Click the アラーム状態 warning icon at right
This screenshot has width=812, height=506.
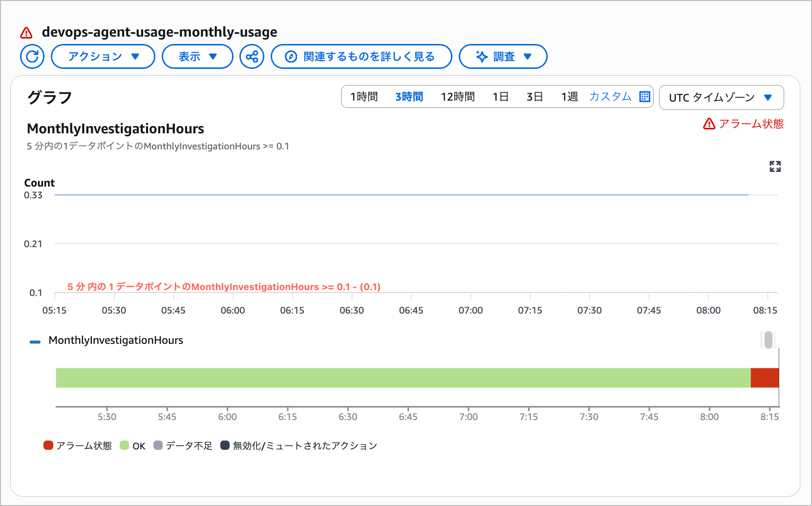tap(709, 124)
